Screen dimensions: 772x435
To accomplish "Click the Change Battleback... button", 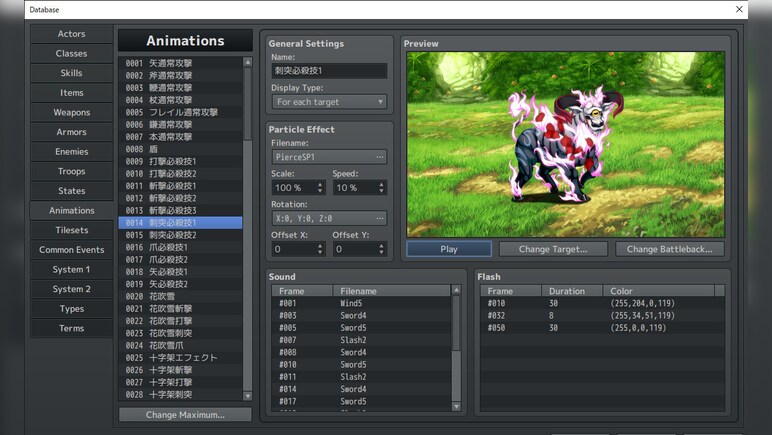I will [x=670, y=249].
